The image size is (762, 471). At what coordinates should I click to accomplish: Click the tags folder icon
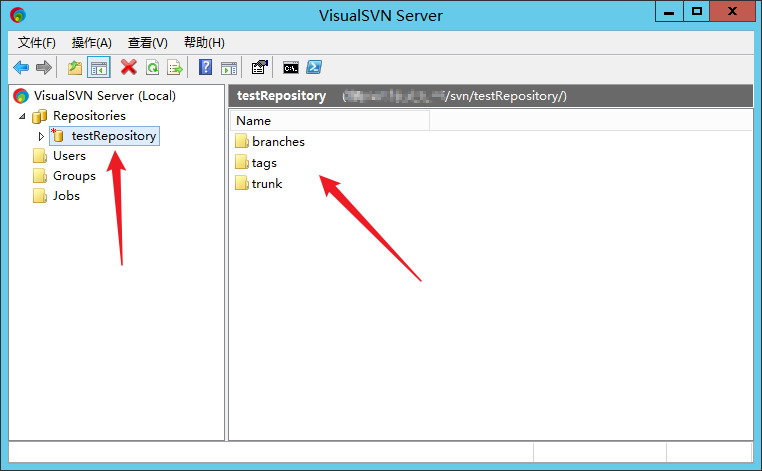pyautogui.click(x=242, y=162)
